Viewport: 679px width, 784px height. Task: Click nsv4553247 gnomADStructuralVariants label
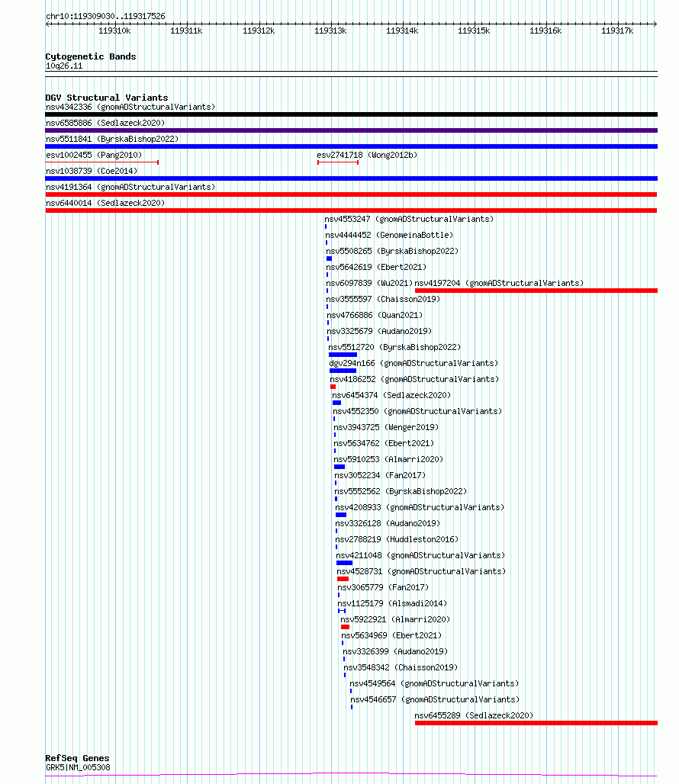409,219
